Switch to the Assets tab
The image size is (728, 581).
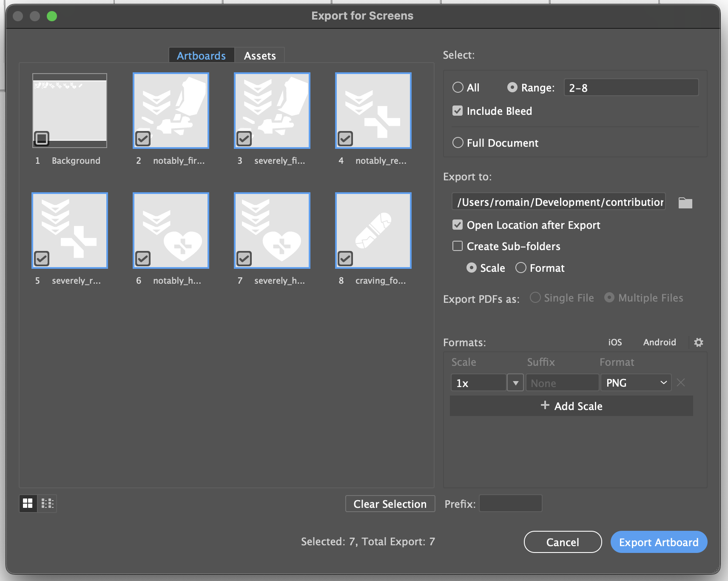coord(260,56)
